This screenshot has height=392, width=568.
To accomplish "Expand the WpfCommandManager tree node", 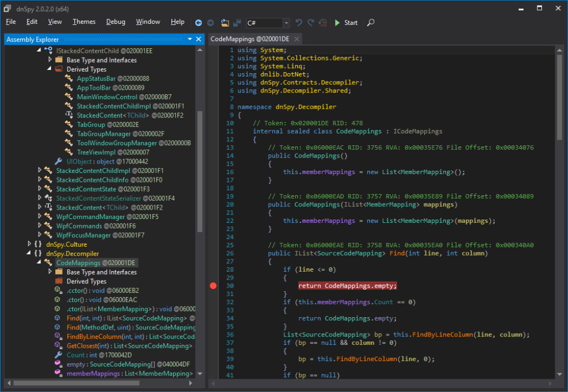I will (39, 217).
